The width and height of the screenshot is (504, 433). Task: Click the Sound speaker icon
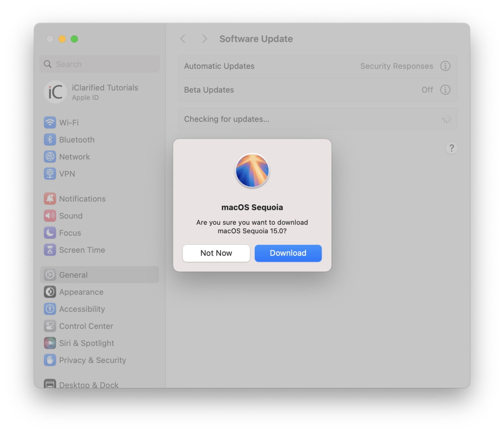(x=50, y=216)
